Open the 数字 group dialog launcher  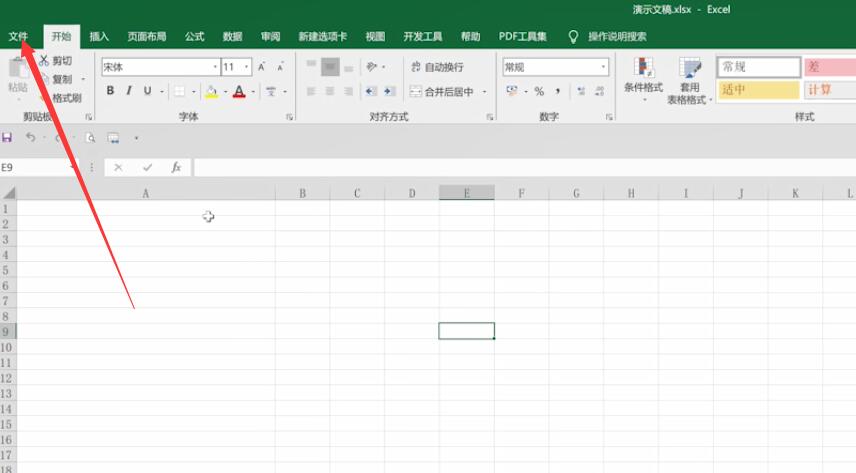tap(609, 117)
